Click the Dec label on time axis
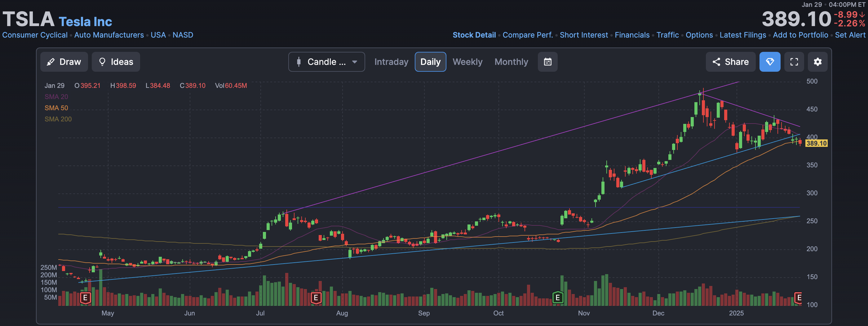 pyautogui.click(x=658, y=313)
